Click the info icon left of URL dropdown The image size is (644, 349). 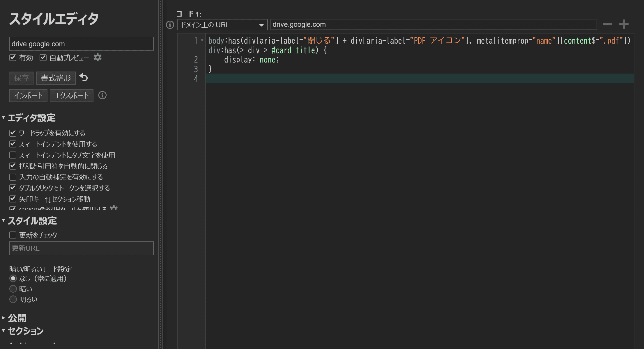click(170, 25)
